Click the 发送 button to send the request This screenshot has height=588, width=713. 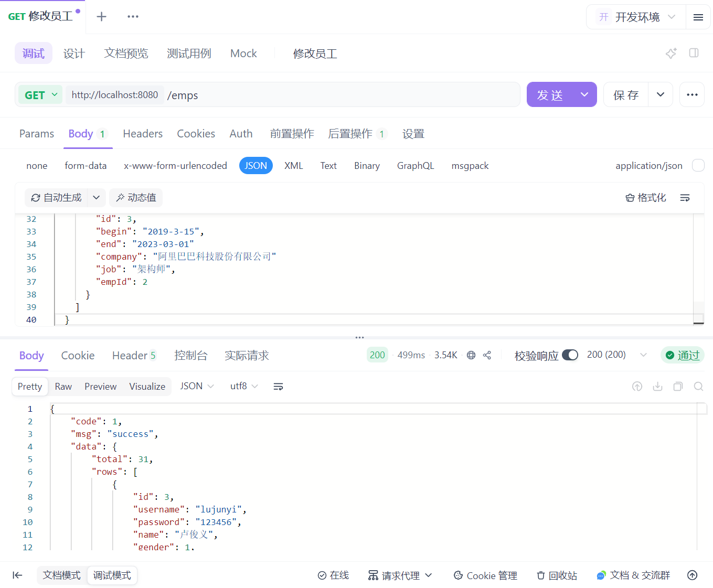(550, 94)
